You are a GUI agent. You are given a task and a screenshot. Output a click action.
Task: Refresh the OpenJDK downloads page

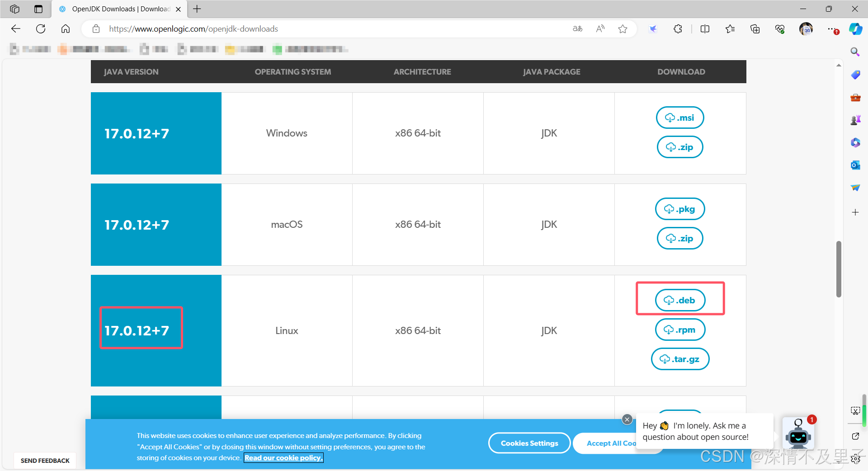[41, 29]
